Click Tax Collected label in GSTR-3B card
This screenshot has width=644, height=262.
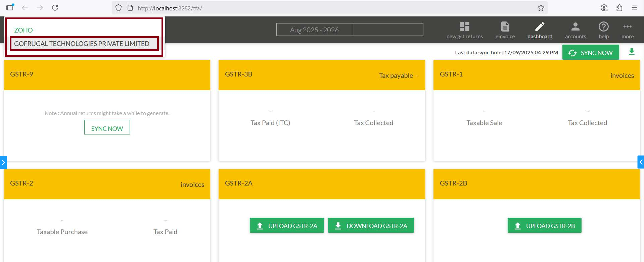click(373, 123)
